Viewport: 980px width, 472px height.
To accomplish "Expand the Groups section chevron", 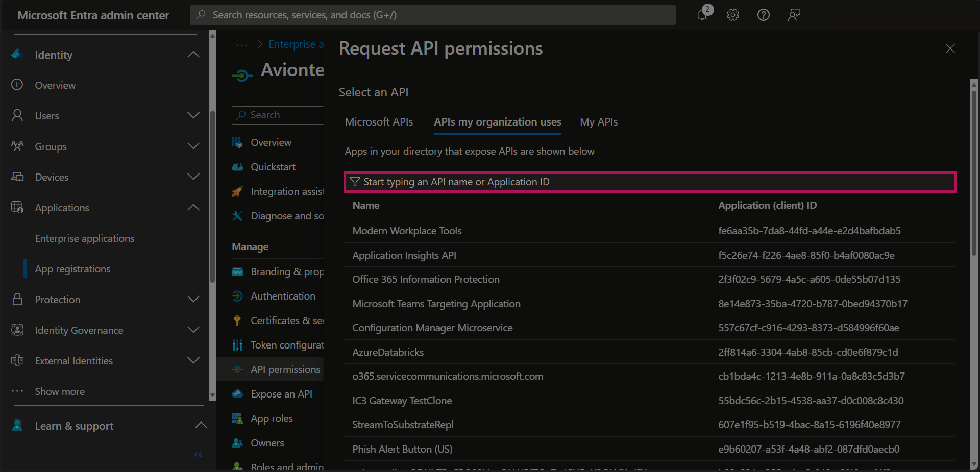I will click(193, 146).
